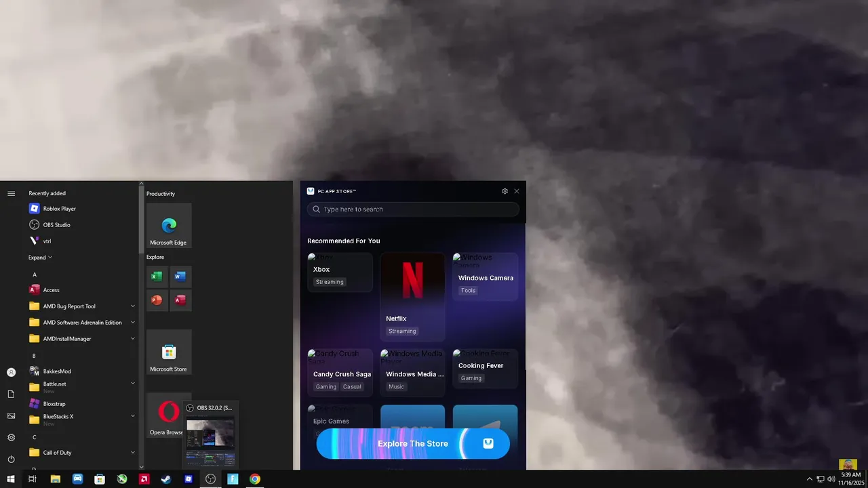The image size is (868, 488).
Task: Click the Steam icon on the taskbar
Action: coord(166,479)
